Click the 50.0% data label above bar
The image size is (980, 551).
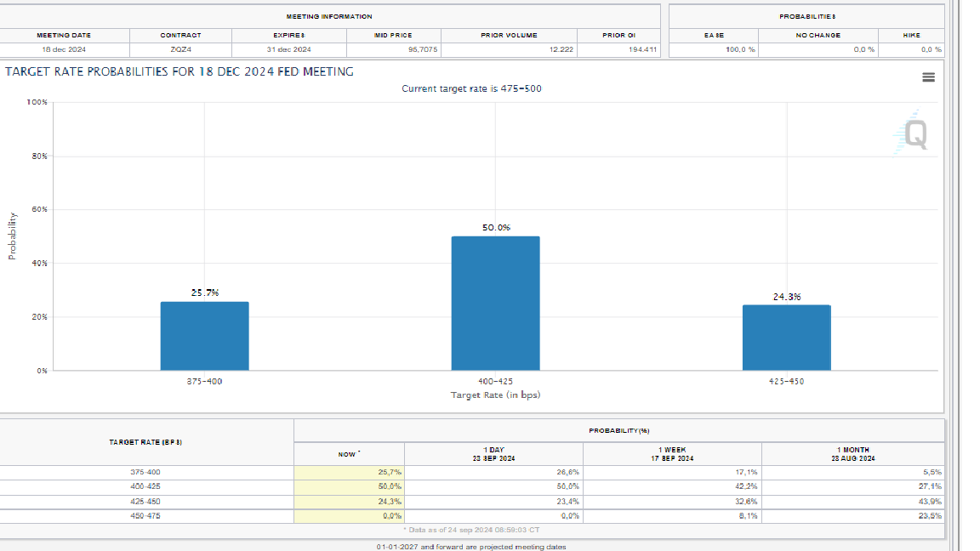click(x=496, y=228)
